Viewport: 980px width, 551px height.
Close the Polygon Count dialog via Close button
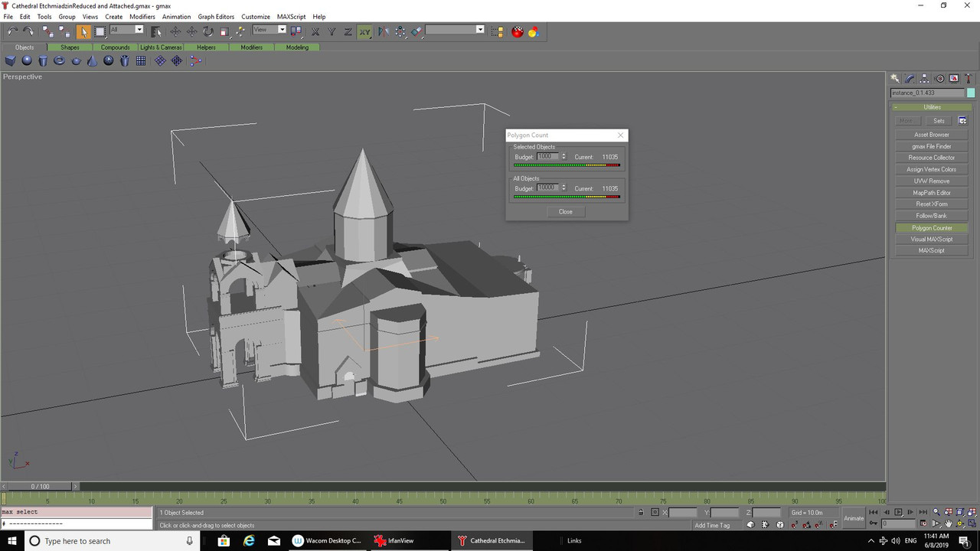(565, 212)
